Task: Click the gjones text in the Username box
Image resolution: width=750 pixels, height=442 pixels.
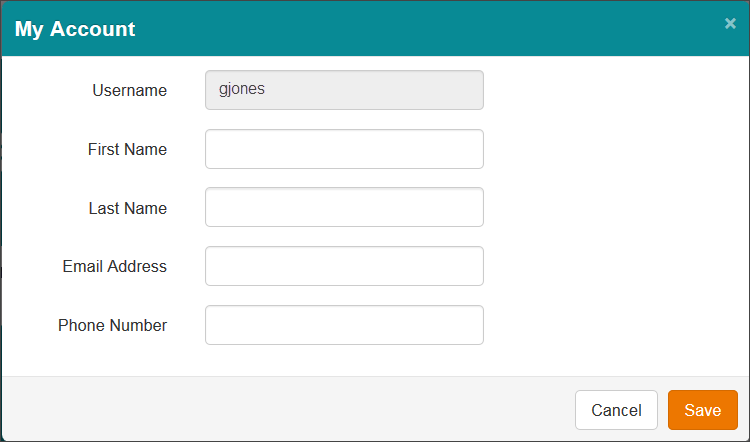Action: (x=242, y=89)
